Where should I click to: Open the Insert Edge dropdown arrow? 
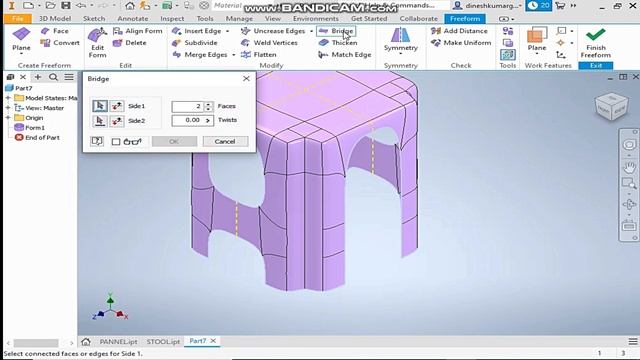click(x=228, y=31)
